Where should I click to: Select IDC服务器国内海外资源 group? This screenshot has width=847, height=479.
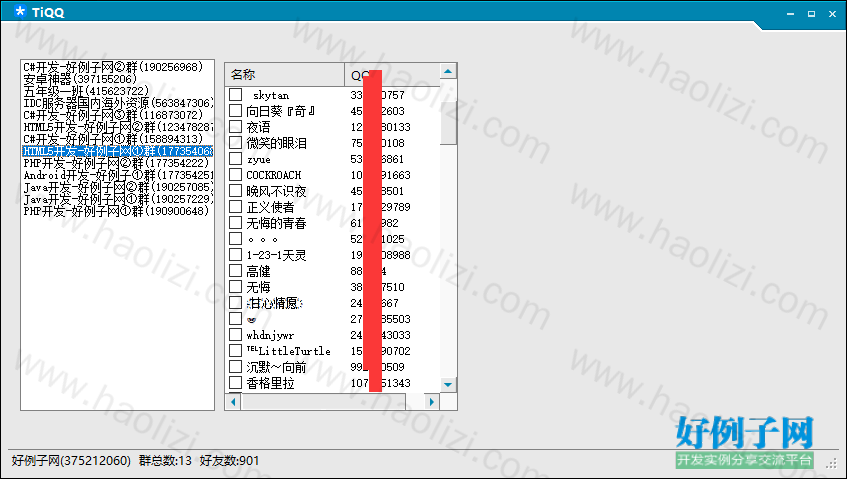coord(117,103)
